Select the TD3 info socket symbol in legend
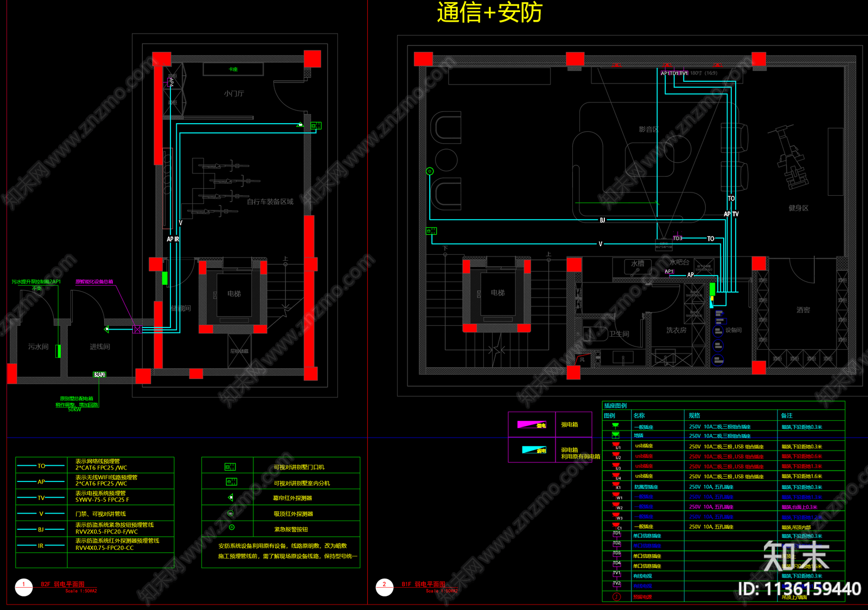The height and width of the screenshot is (610, 868). [x=617, y=555]
